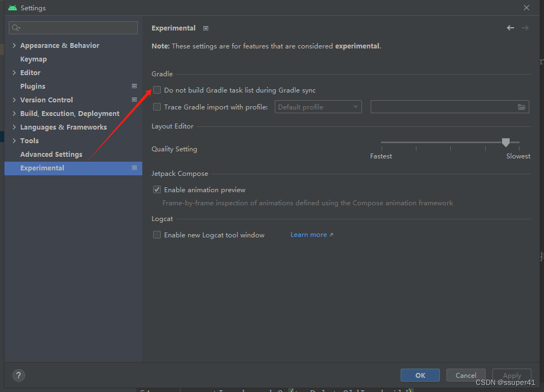The image size is (544, 392).
Task: Expand Appearance & Behavior section
Action: click(x=14, y=45)
